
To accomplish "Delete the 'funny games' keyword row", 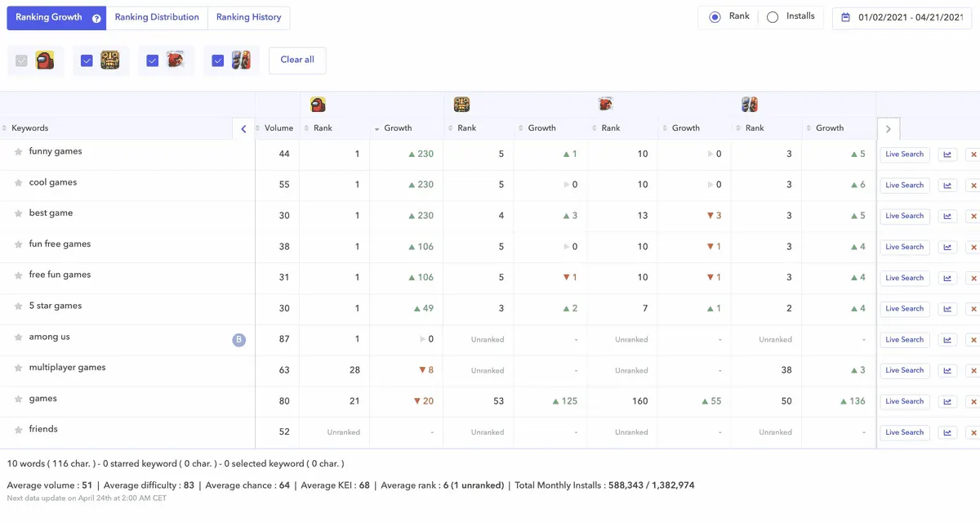I will [973, 154].
